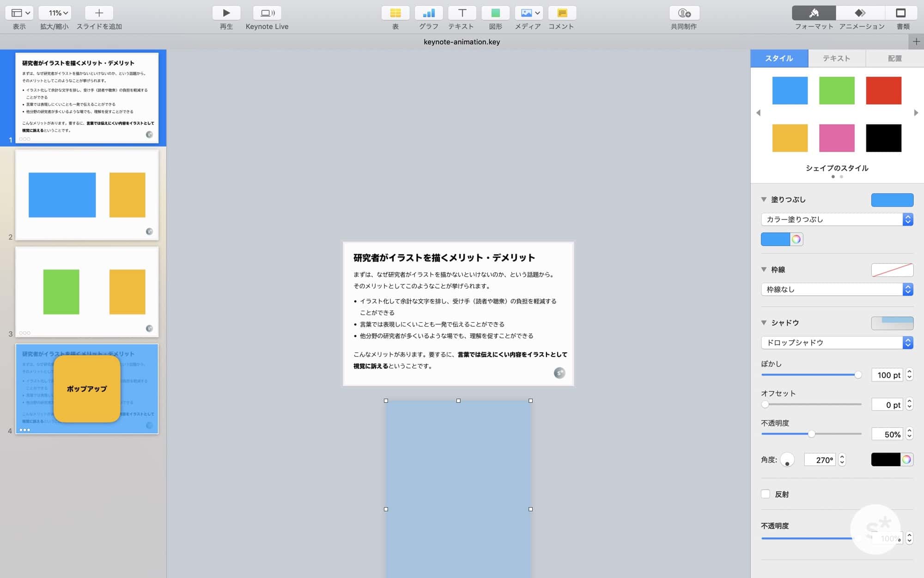This screenshot has height=578, width=924.
Task: Click Add Slide (スライドを追加) button
Action: [99, 13]
